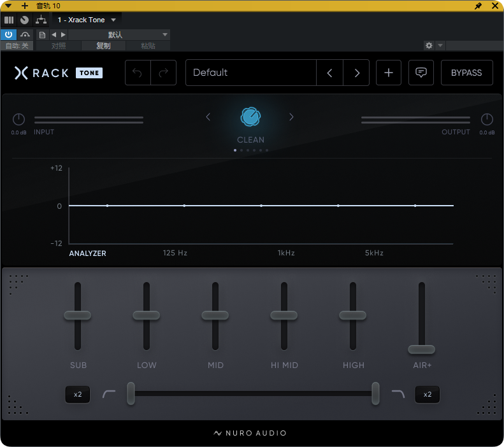The image size is (504, 447).
Task: Go to previous host preset
Action: [x=54, y=34]
